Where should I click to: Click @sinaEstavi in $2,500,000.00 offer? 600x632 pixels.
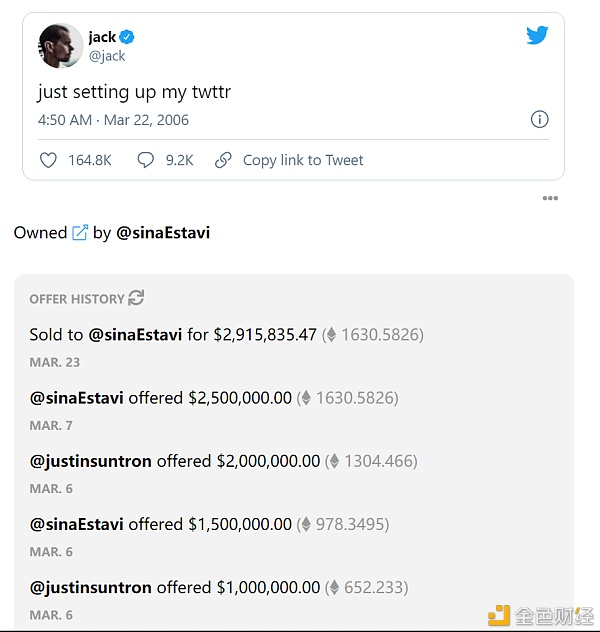[77, 398]
